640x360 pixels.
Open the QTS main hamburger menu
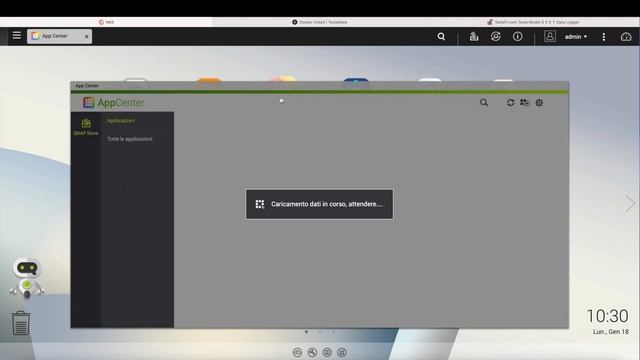pos(16,36)
